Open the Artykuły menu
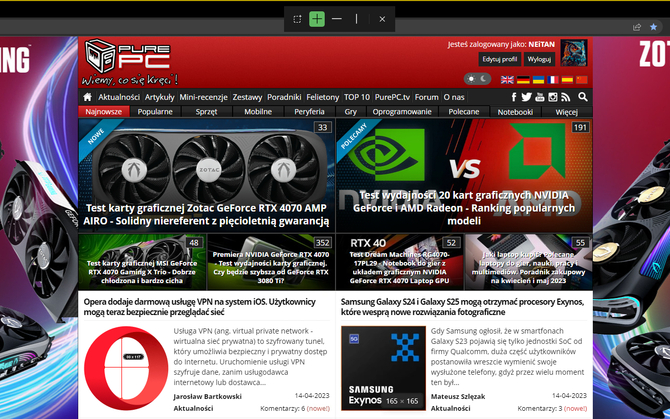 pos(159,97)
